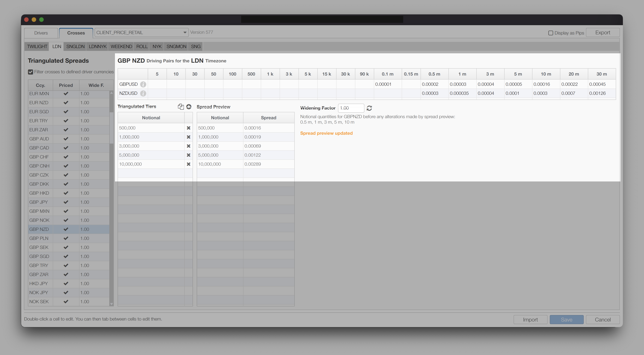Viewport: 644px width, 355px height.
Task: Remove the 10,000,000 notional tier
Action: coord(188,164)
